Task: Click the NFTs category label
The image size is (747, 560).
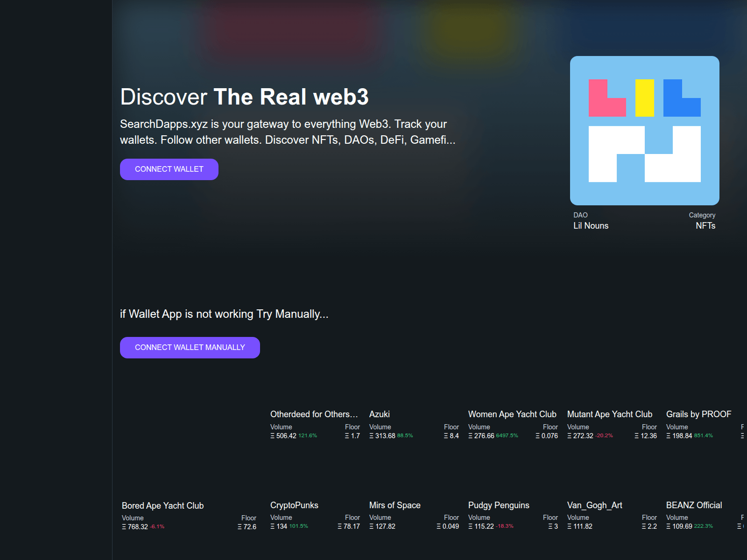Action: (x=705, y=225)
